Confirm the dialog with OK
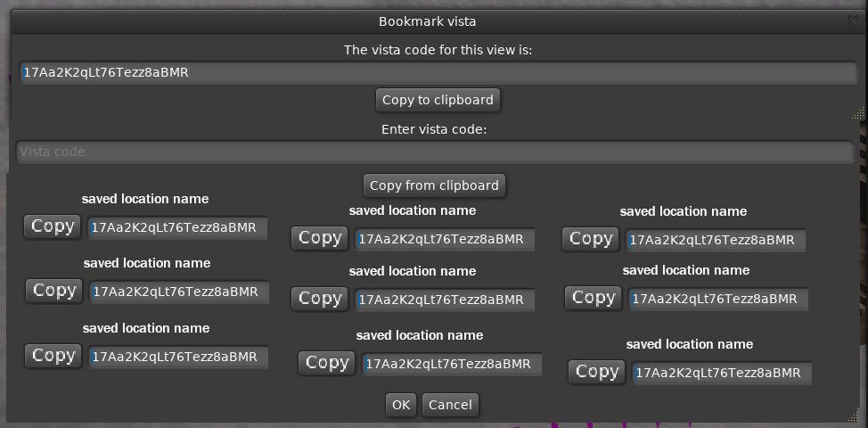This screenshot has width=868, height=428. (x=400, y=405)
